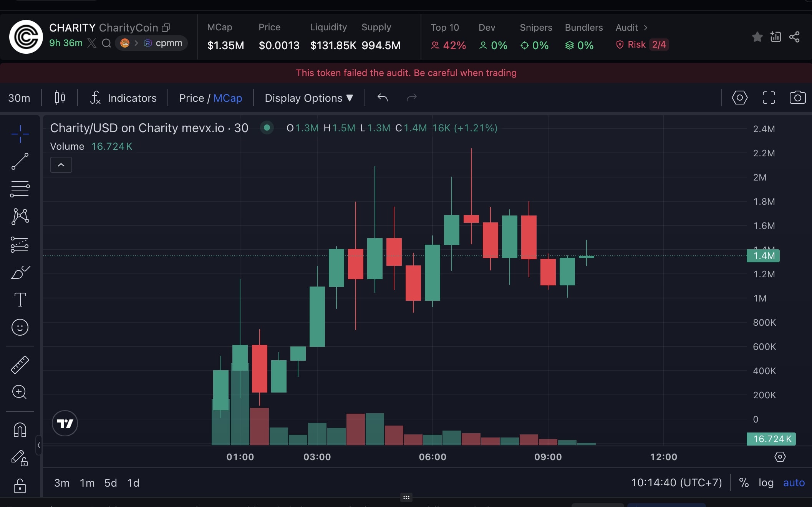Take a chart snapshot
Image resolution: width=812 pixels, height=507 pixels.
(x=798, y=98)
